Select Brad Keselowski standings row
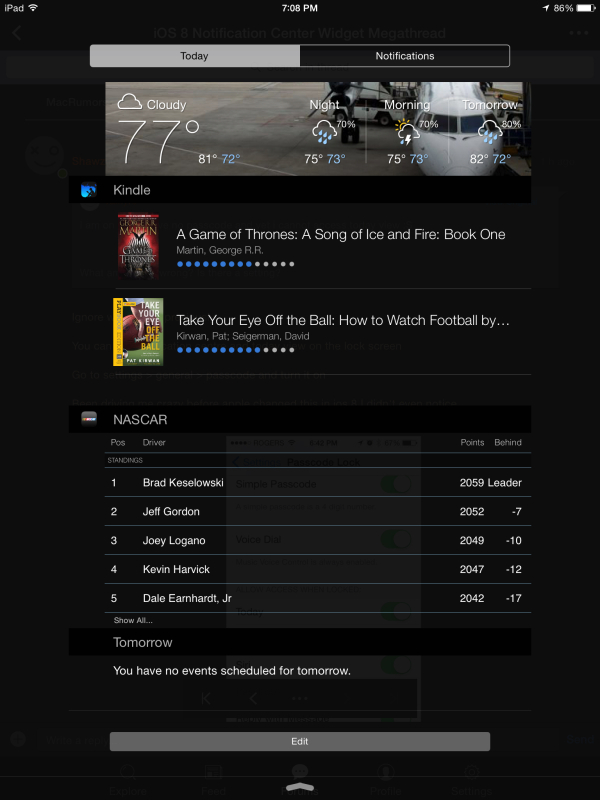Screen dimensions: 600x800 [318, 483]
